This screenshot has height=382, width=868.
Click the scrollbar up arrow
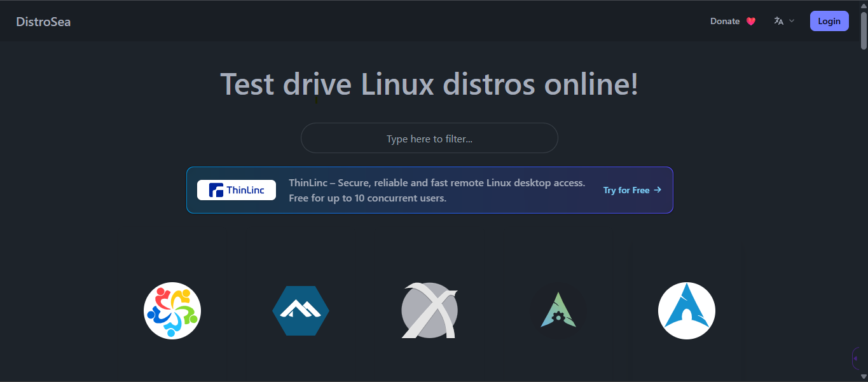(864, 5)
